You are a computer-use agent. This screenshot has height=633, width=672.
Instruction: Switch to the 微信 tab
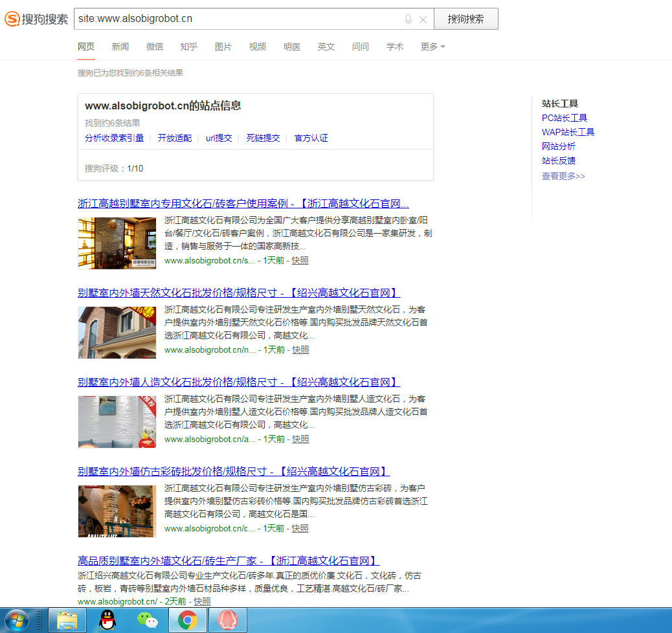click(x=155, y=47)
